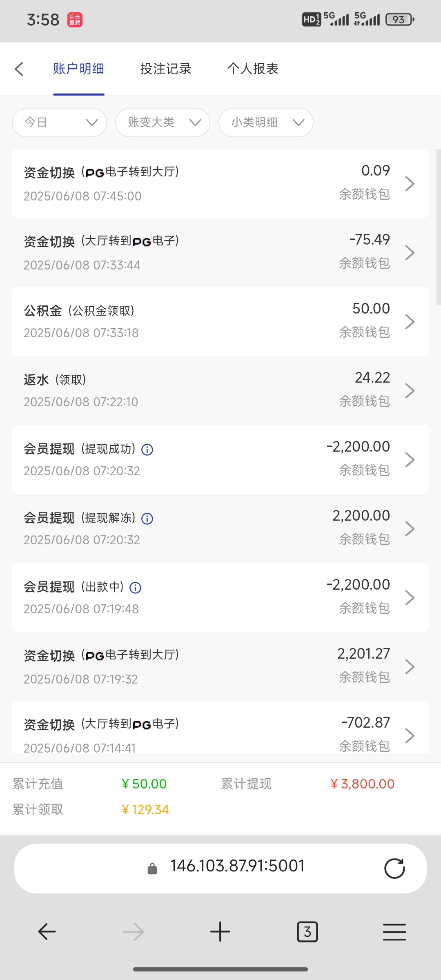The image size is (441, 980).
Task: Open the 小类明细 subcategory dropdown
Action: [x=266, y=122]
